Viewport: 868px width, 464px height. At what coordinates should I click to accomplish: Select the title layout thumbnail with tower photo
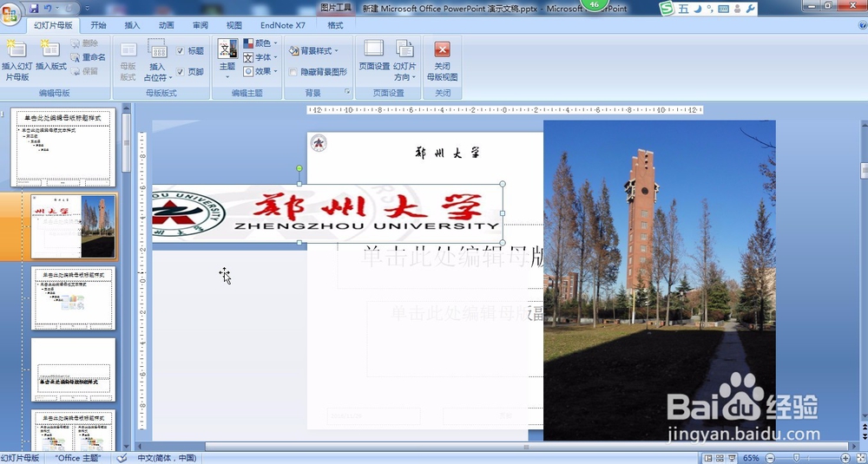(x=74, y=226)
